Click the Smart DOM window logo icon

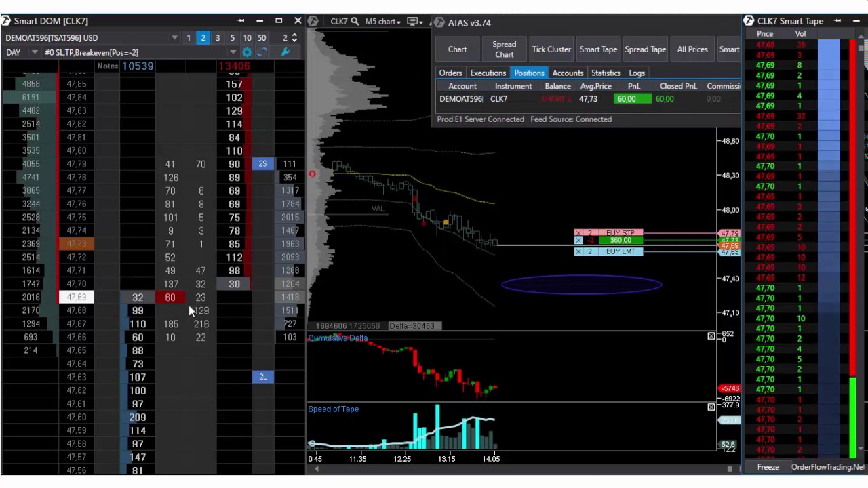pos(7,21)
